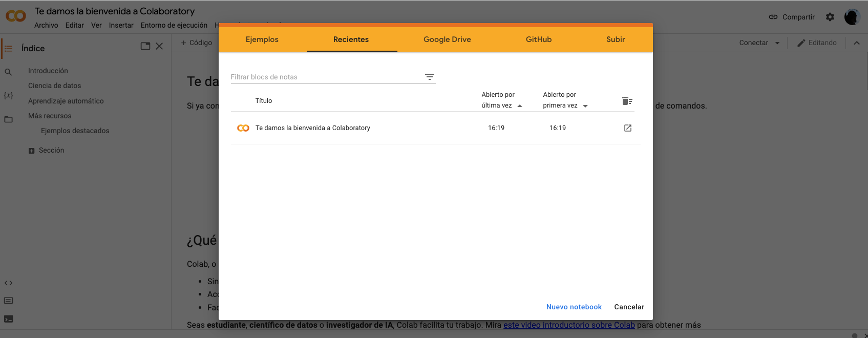Switch to the Recientes tab
868x338 pixels.
(351, 39)
